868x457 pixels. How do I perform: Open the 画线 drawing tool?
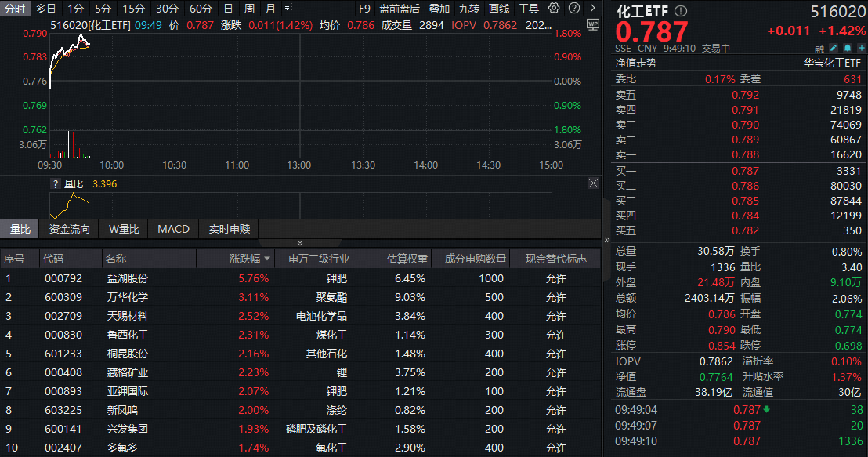click(x=498, y=9)
